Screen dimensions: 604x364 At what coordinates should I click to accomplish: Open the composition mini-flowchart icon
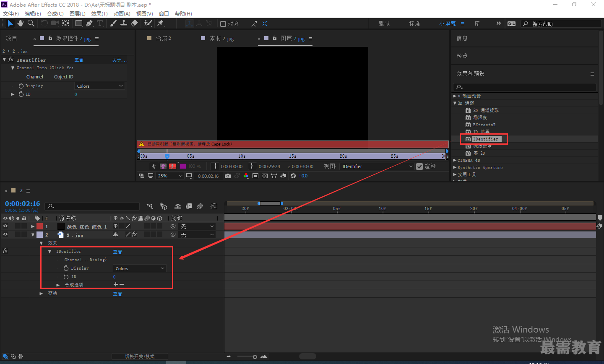pyautogui.click(x=149, y=206)
